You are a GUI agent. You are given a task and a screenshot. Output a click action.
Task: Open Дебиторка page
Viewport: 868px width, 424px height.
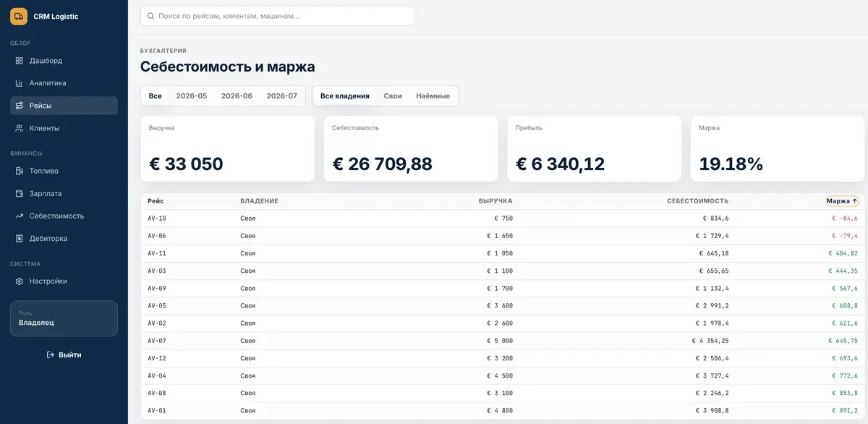click(64, 238)
